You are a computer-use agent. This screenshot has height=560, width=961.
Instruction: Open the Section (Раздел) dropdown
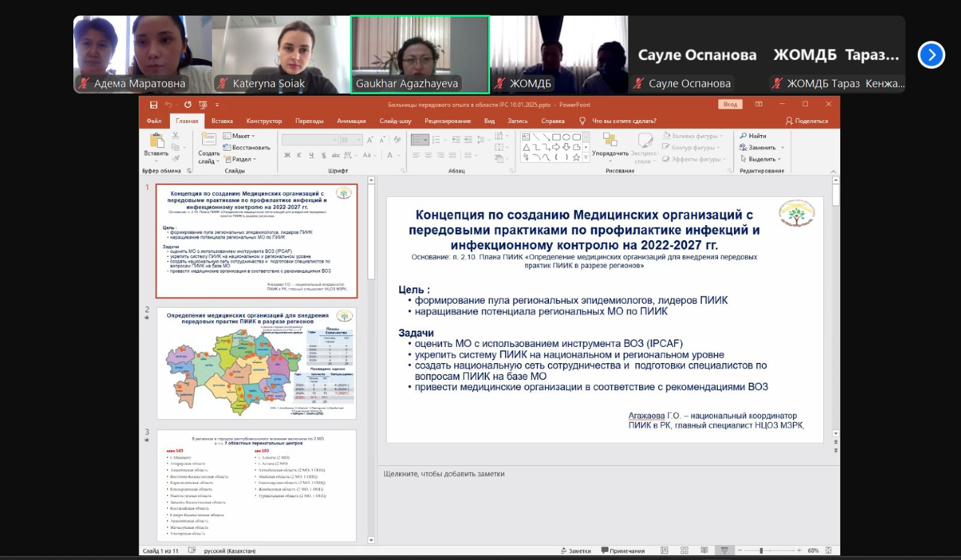click(x=240, y=159)
